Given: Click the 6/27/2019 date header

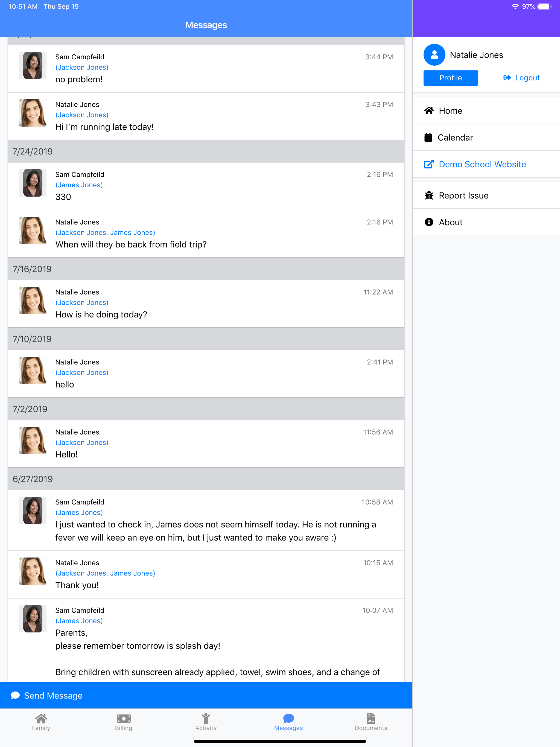Looking at the screenshot, I should [206, 479].
